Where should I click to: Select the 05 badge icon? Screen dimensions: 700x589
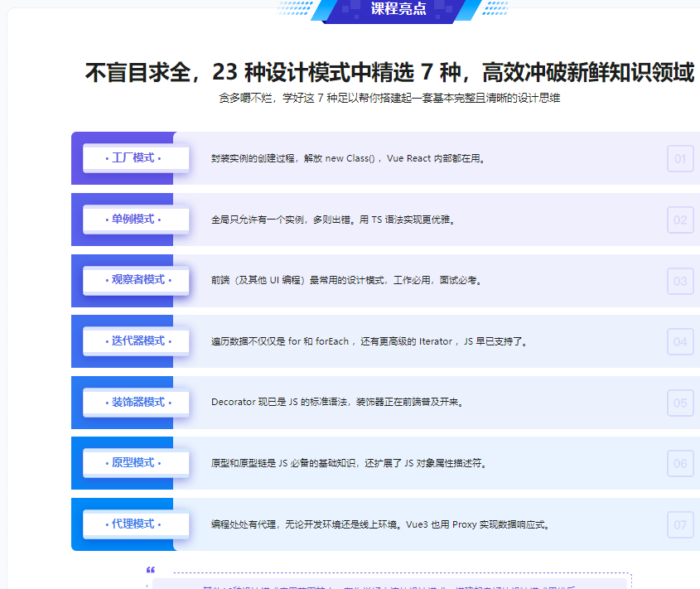click(680, 403)
